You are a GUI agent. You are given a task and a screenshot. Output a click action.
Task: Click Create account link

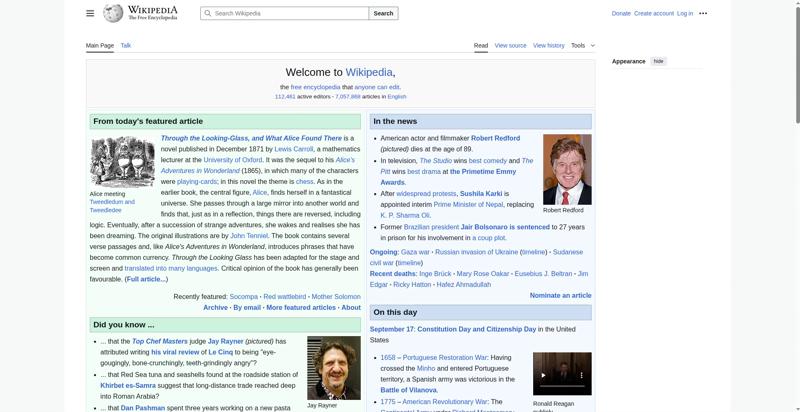tap(654, 13)
